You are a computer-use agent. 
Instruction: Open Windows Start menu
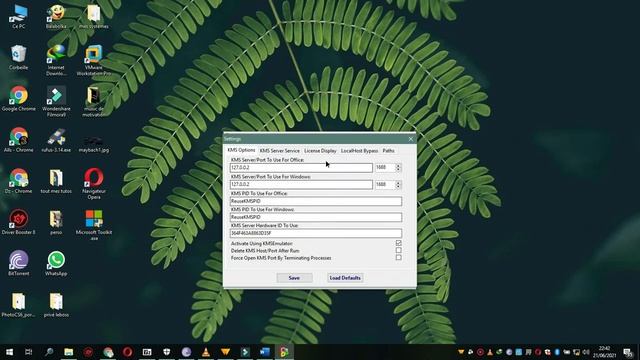click(x=9, y=352)
